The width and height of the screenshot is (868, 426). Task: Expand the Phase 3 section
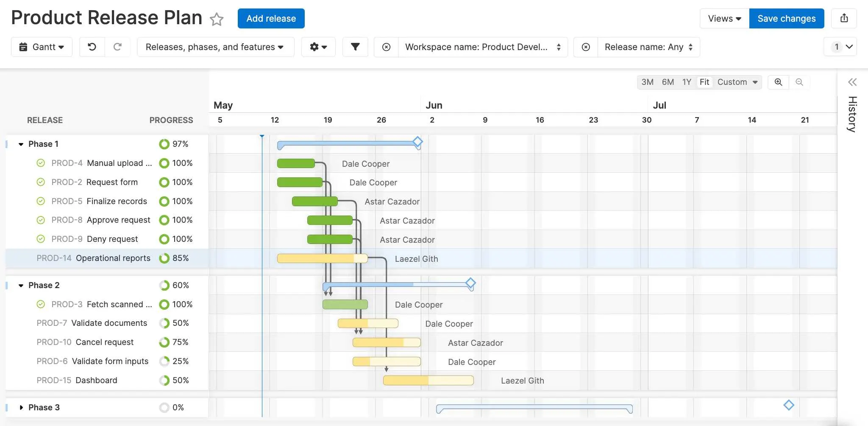[21, 407]
